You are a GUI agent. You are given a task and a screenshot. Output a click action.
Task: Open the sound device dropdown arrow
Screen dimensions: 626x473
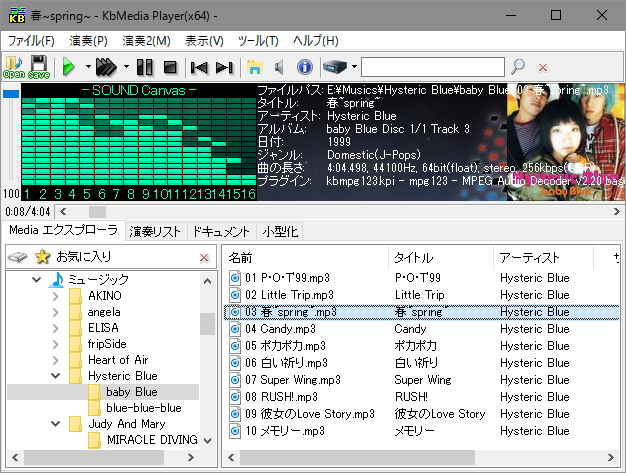(354, 67)
